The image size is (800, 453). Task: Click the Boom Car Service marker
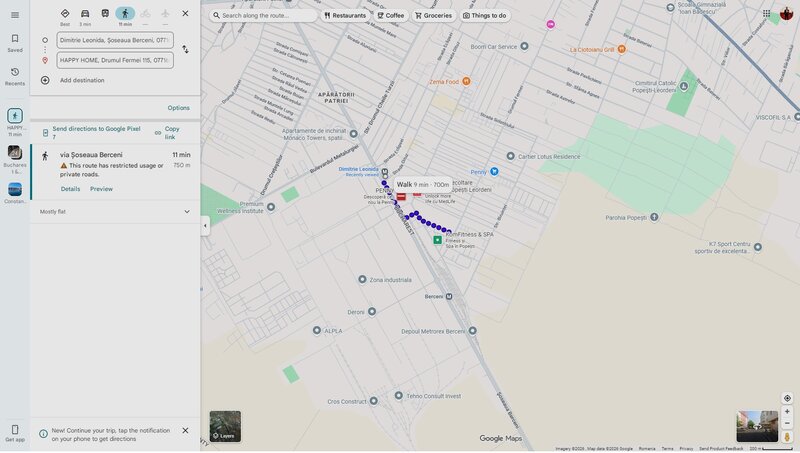pyautogui.click(x=524, y=46)
